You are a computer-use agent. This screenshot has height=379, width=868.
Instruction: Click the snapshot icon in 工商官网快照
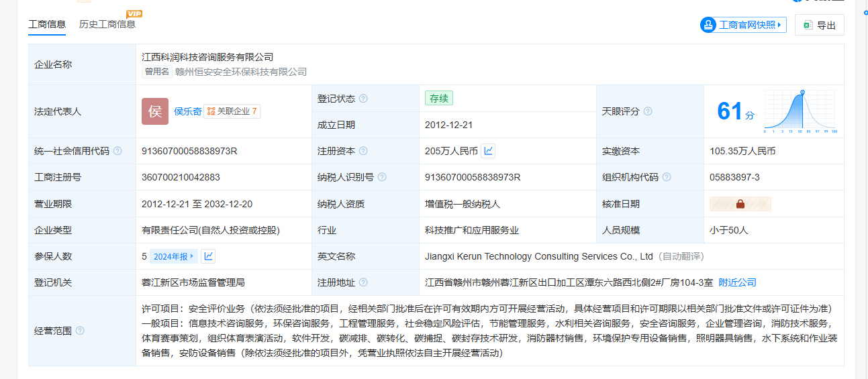pyautogui.click(x=708, y=25)
